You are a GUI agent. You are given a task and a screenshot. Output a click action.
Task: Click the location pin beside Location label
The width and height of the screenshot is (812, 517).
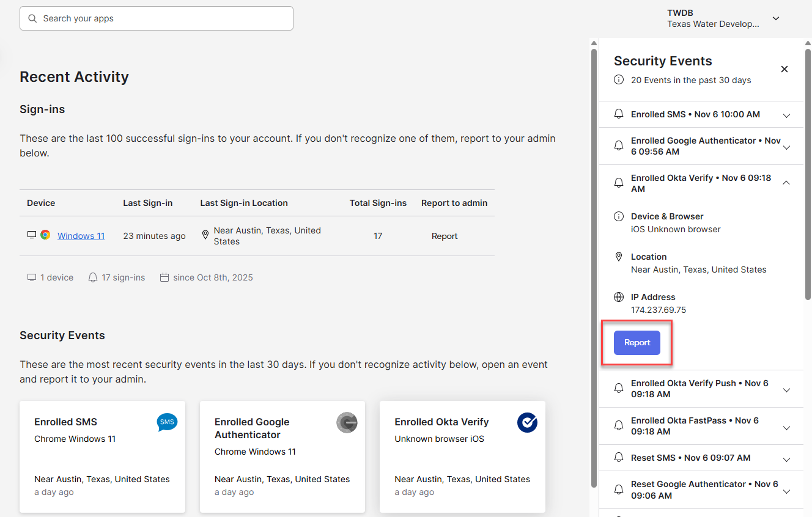pos(619,257)
